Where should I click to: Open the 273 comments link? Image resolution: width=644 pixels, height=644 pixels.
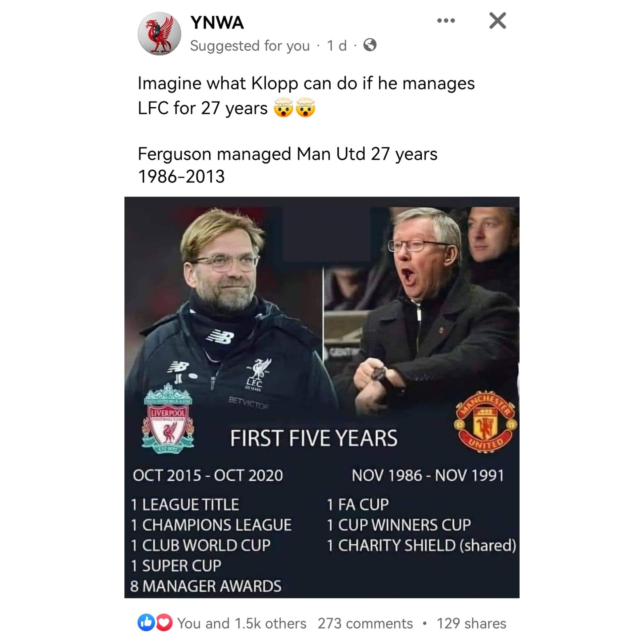(365, 623)
